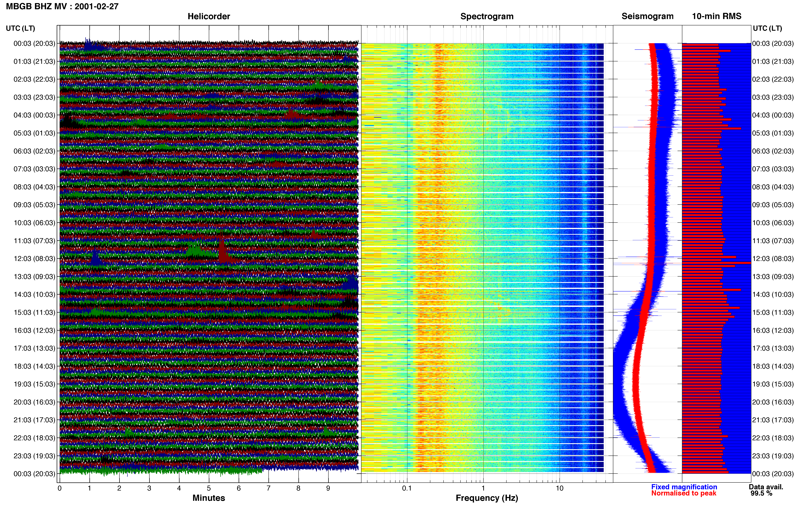This screenshot has height=508, width=812.
Task: Click left time label 23:03 (19:03)
Action: click(34, 456)
